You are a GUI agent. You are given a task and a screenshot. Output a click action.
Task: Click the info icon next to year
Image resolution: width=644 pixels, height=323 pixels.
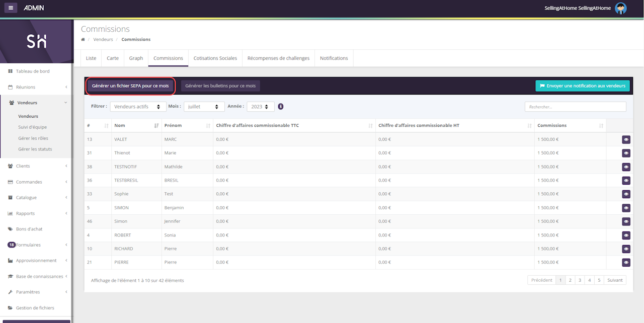click(x=281, y=106)
